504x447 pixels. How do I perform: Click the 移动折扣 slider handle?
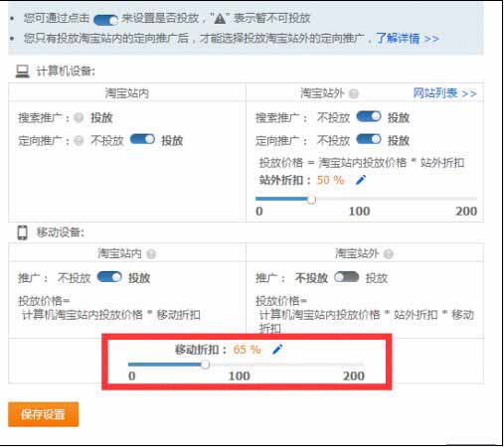point(206,365)
